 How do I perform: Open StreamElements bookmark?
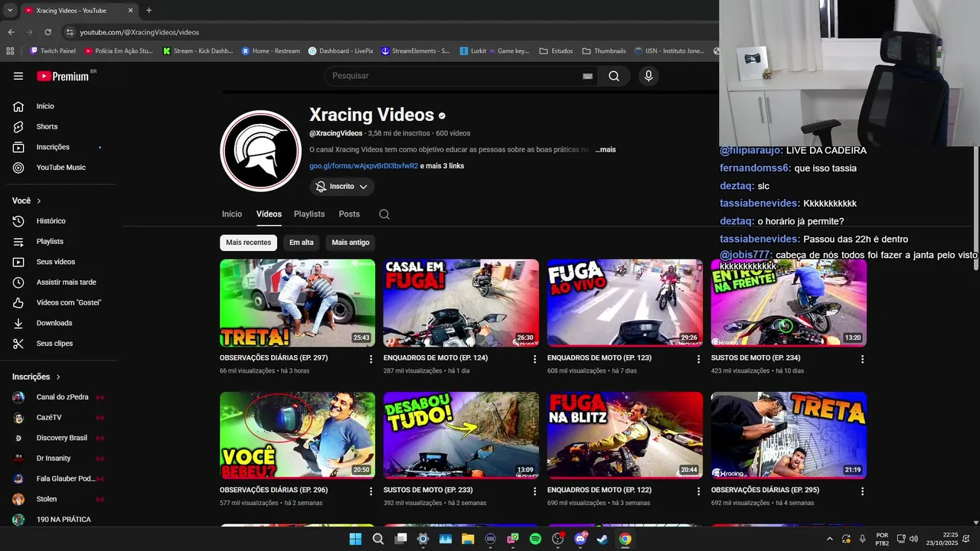[415, 51]
